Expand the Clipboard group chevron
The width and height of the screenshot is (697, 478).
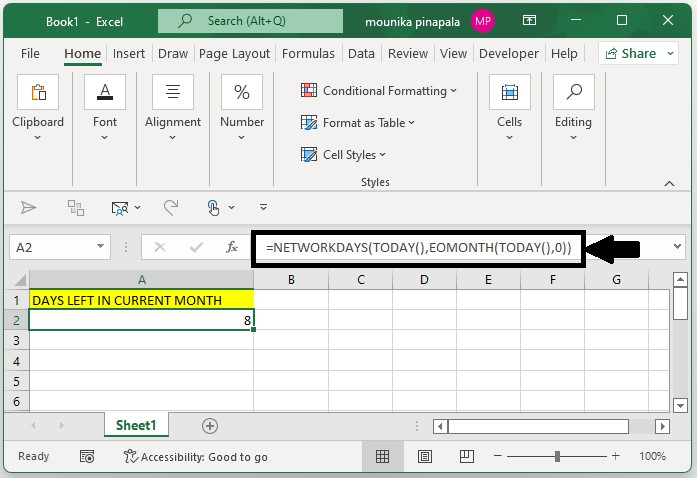[38, 138]
